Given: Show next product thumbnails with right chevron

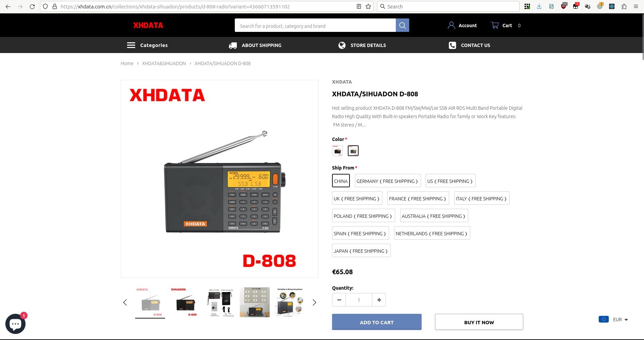Looking at the screenshot, I should (314, 302).
